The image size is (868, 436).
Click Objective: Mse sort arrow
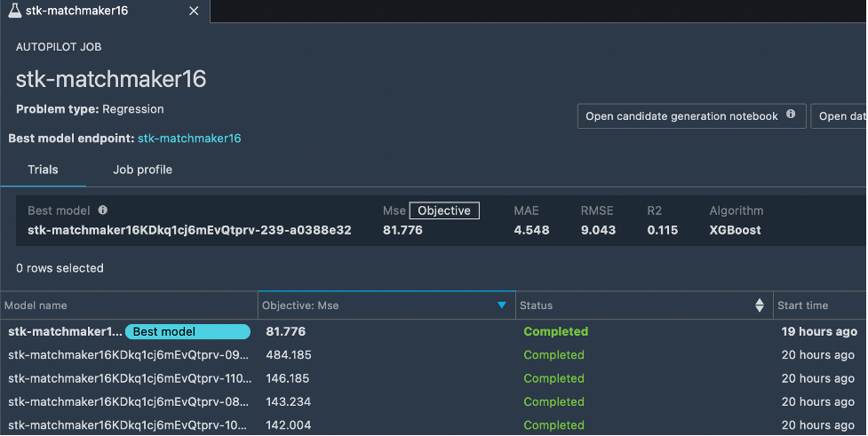[x=502, y=305]
